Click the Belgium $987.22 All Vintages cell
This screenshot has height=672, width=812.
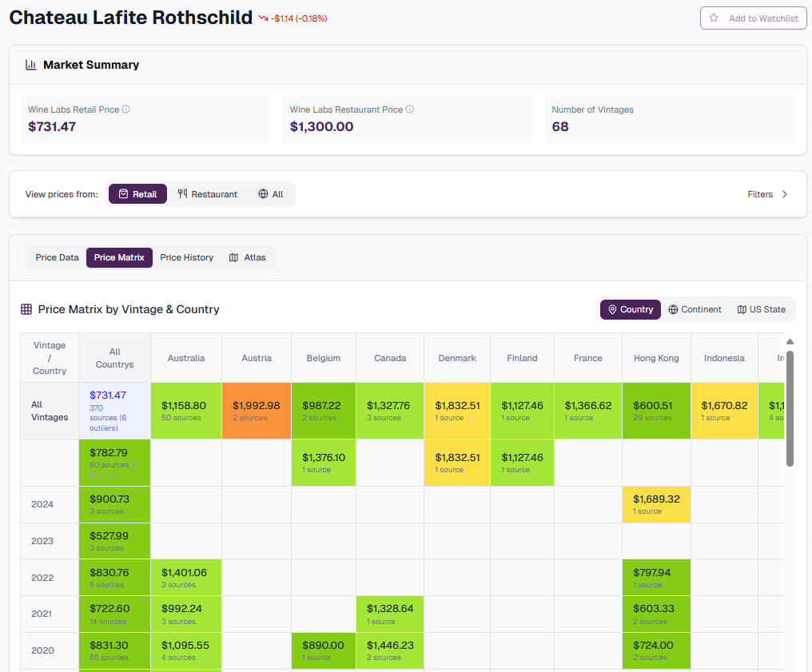pos(324,411)
